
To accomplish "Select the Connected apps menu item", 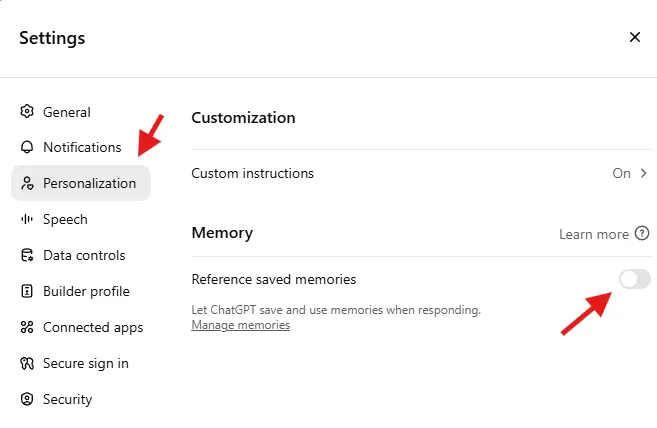I will click(x=80, y=327).
